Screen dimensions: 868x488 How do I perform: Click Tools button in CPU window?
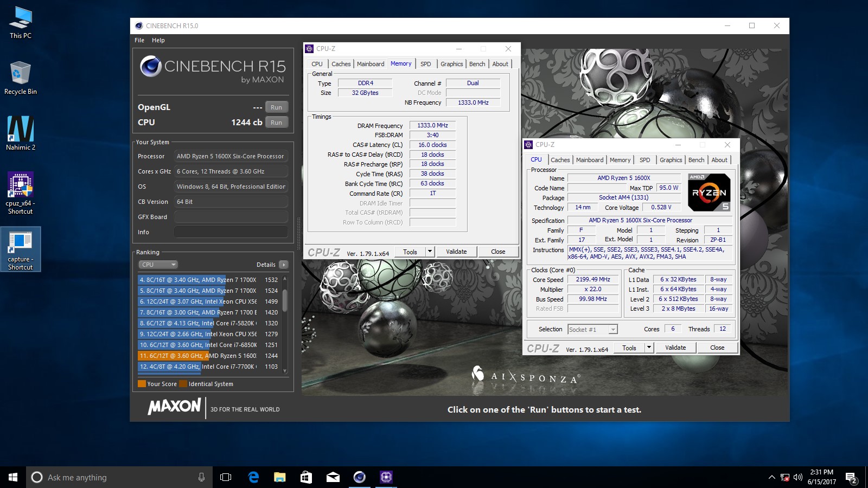(629, 348)
